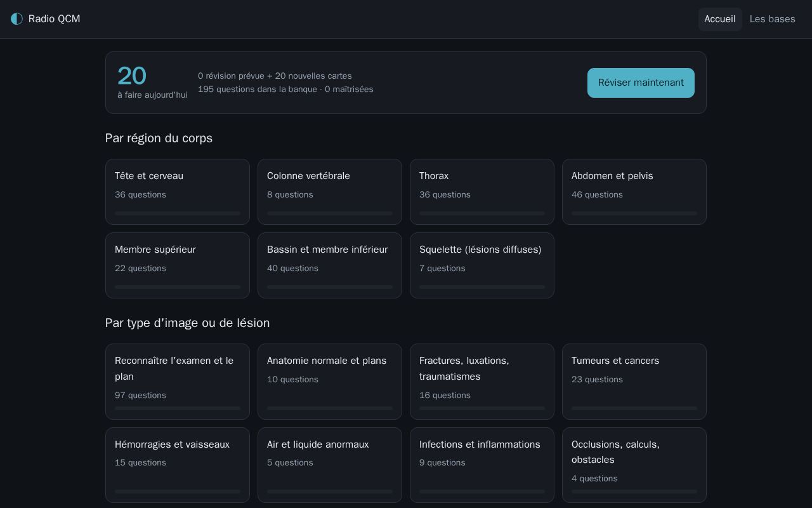Choose Occlusions, calculs, obstacles card
The height and width of the screenshot is (508, 812).
[x=634, y=465]
